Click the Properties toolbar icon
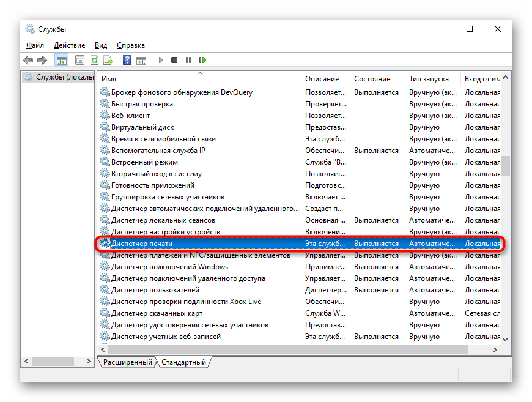Screen dimensions: 532x402 pos(79,60)
